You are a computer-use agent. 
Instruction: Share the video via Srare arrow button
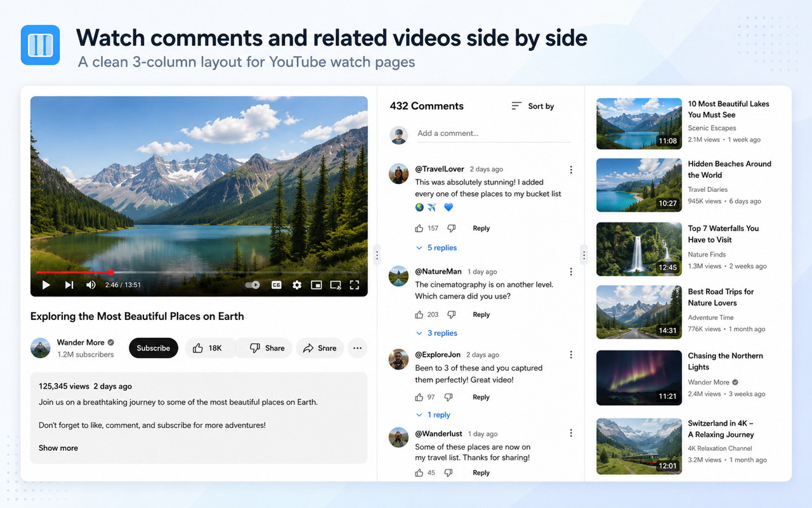click(x=320, y=348)
